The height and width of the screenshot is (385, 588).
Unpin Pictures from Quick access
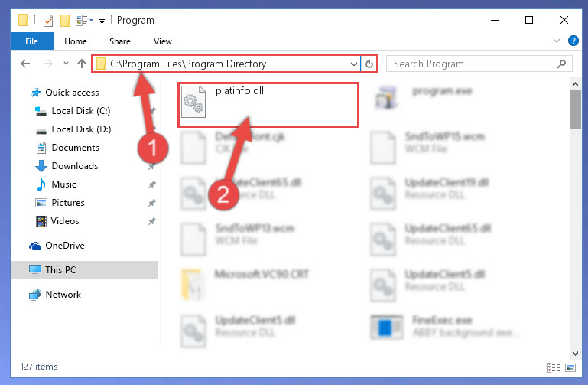[x=152, y=203]
